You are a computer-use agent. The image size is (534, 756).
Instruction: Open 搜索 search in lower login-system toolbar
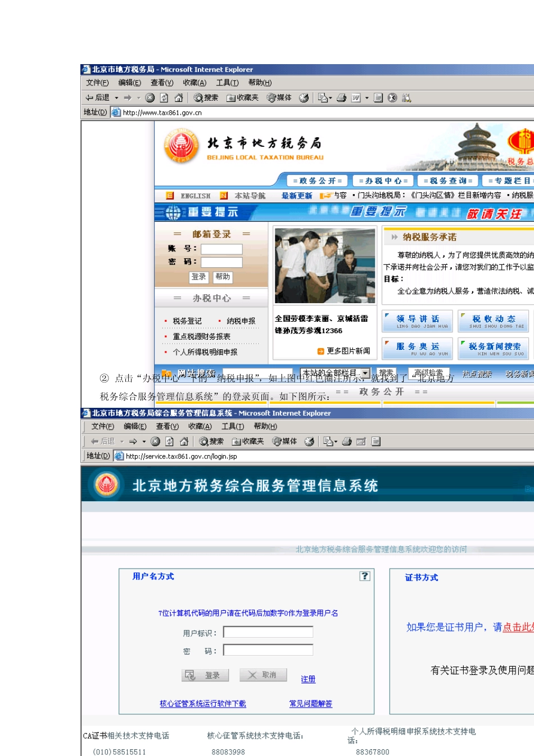click(212, 442)
